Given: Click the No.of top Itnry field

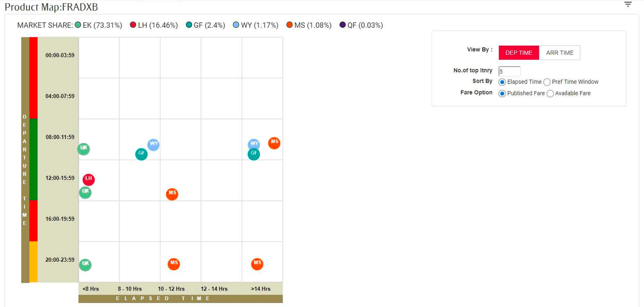Looking at the screenshot, I should 510,71.
